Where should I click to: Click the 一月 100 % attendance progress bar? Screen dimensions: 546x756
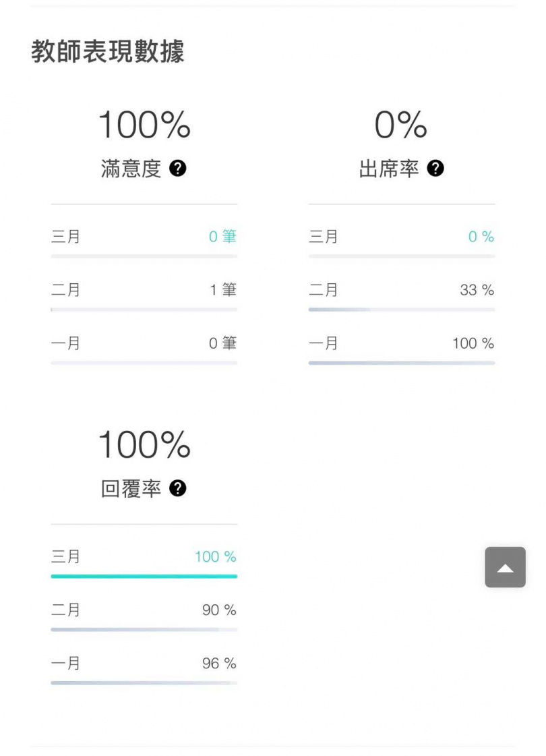[401, 363]
